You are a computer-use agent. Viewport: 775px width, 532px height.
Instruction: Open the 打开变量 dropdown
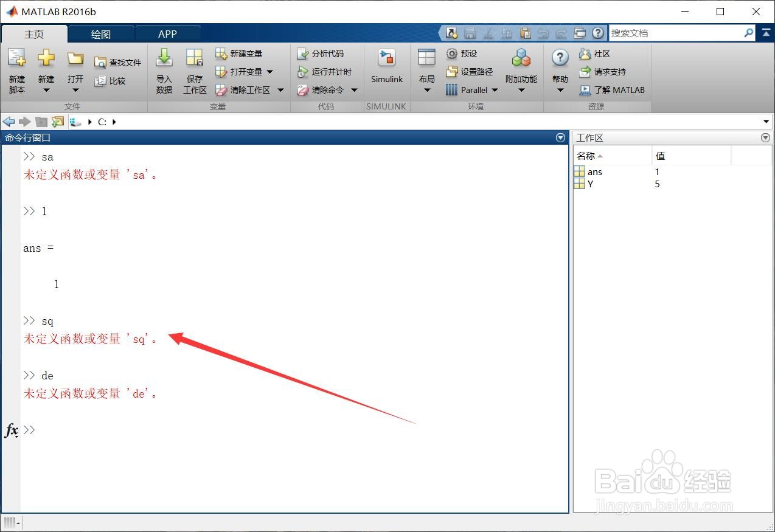(x=270, y=72)
